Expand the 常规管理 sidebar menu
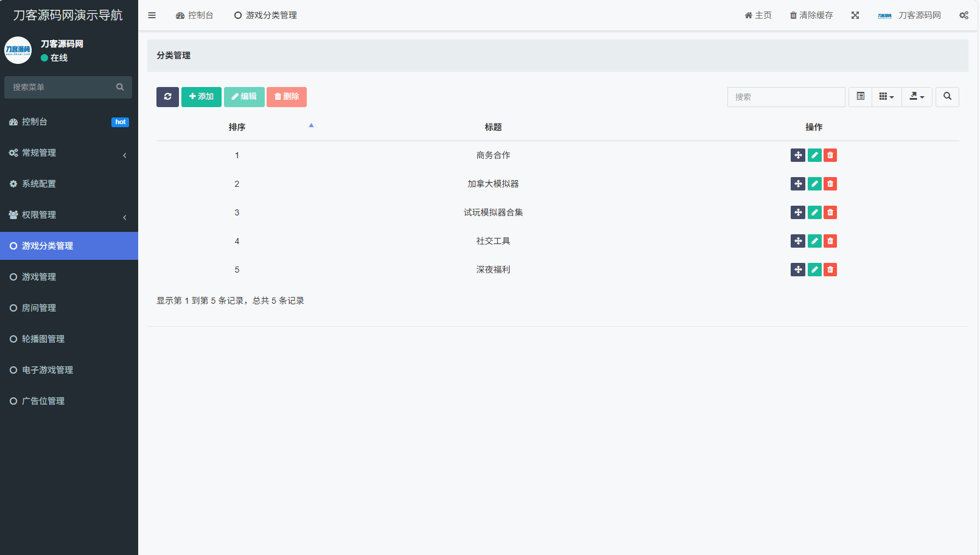 click(69, 153)
